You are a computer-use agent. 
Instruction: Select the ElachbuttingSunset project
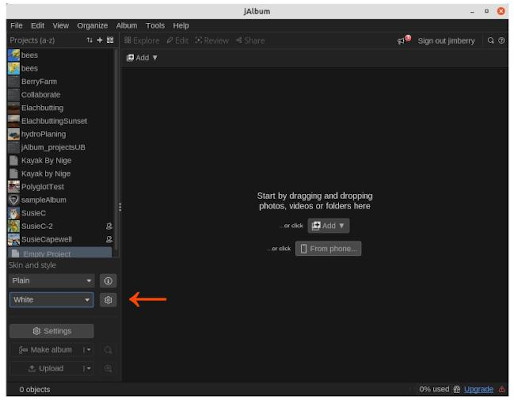(60, 121)
